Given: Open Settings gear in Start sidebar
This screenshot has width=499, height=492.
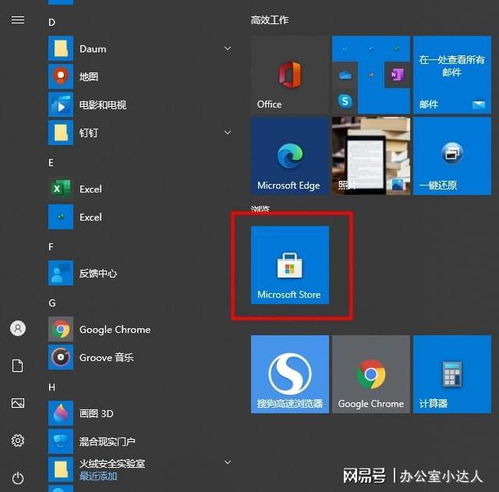Looking at the screenshot, I should (18, 441).
